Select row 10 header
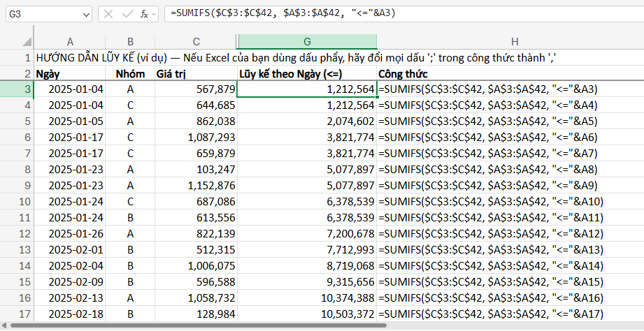The image size is (644, 331). point(17,201)
